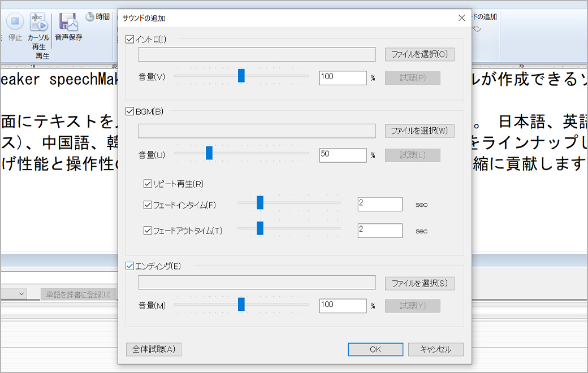588x373 pixels.
Task: Click the キャンセル button
Action: tap(435, 349)
